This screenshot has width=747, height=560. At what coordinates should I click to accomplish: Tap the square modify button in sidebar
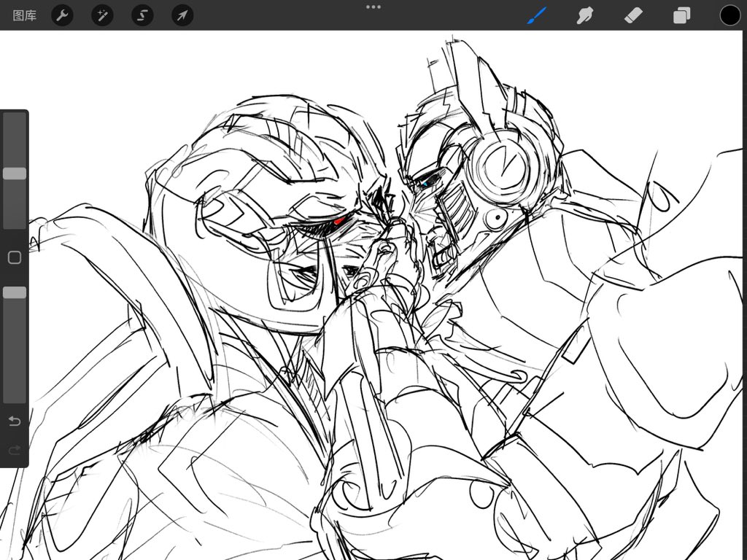(x=15, y=257)
